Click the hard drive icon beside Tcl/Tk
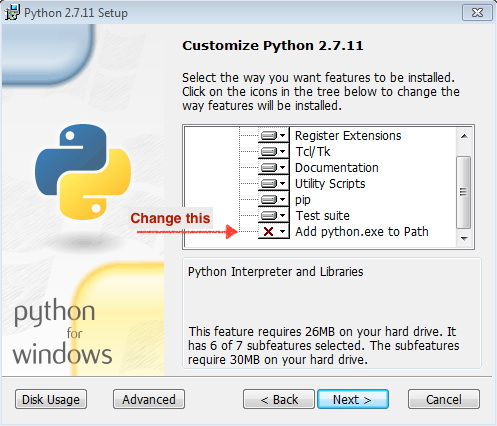 coord(269,152)
